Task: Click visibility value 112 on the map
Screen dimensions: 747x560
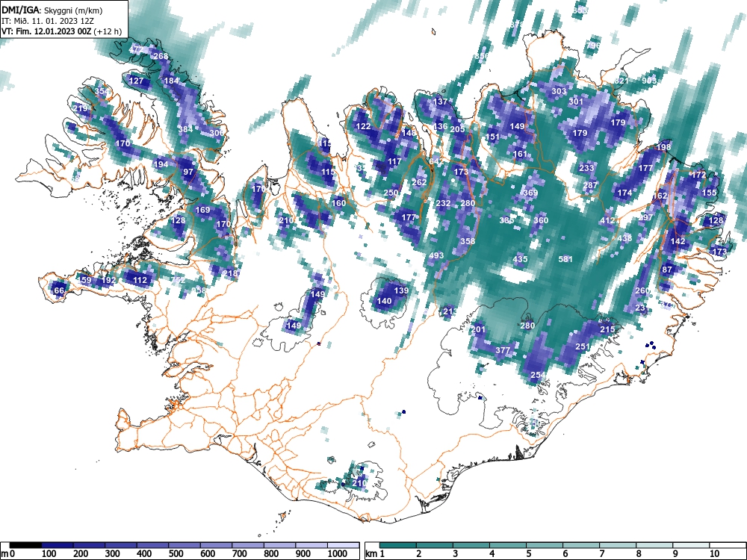Action: [140, 280]
